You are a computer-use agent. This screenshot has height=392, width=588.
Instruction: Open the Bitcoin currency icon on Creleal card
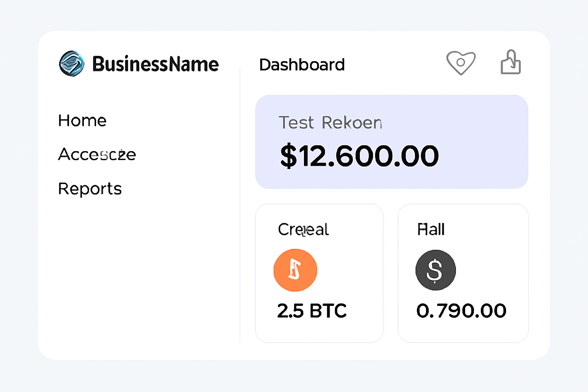coord(295,270)
